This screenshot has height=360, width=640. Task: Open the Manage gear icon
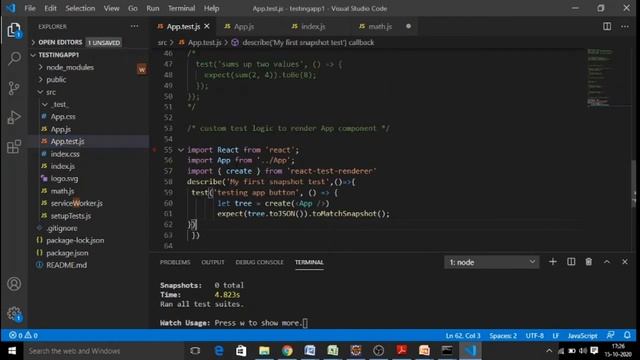coord(14,313)
